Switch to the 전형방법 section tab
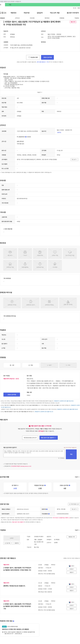Image resolution: width=80 pixels, height=644 pixels. pyautogui.click(x=62, y=18)
